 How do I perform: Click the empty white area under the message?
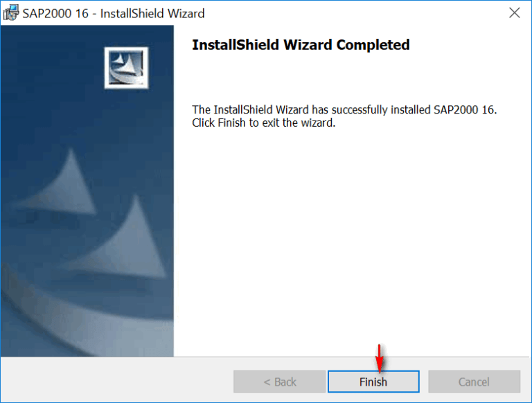point(351,238)
